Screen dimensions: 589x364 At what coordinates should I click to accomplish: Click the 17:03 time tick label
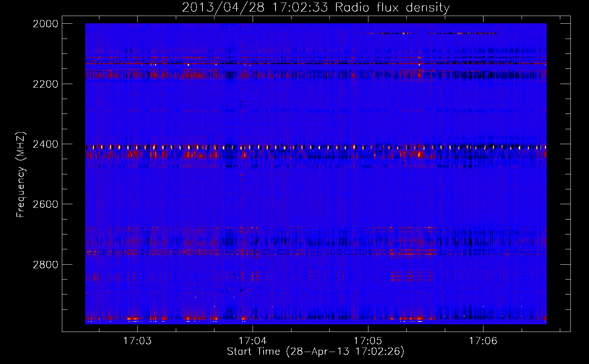137,341
